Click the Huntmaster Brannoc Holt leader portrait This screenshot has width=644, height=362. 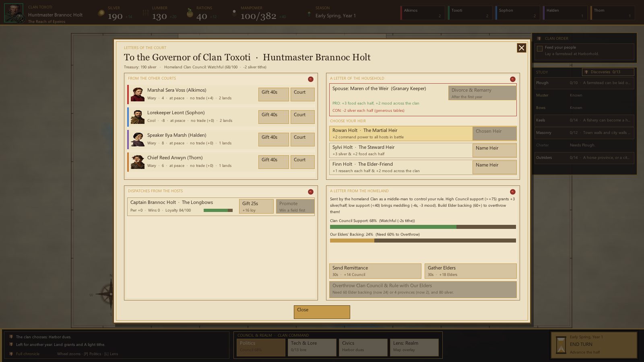14,13
